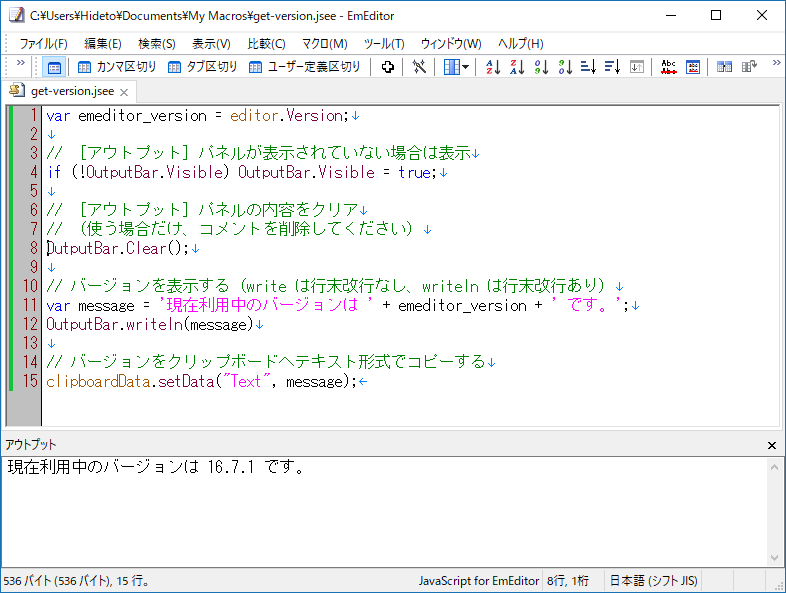Open CSV options tools icon
786x593 pixels.
pos(419,67)
